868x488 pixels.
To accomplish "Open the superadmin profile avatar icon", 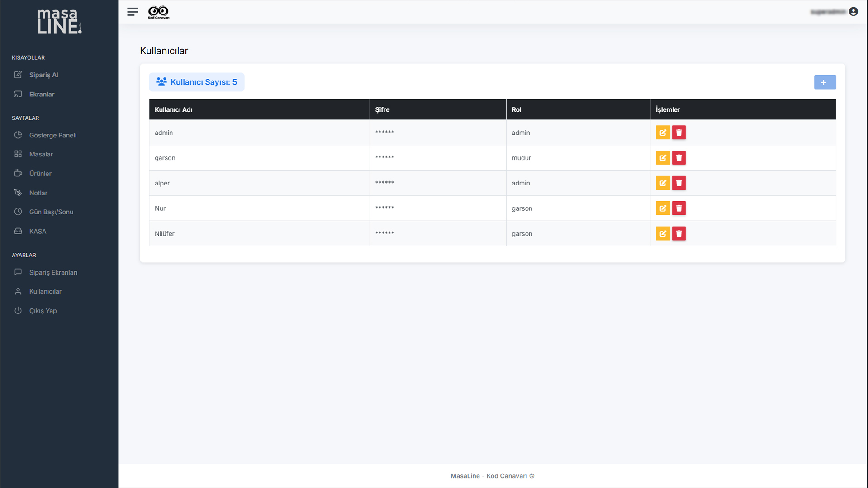I will [853, 12].
